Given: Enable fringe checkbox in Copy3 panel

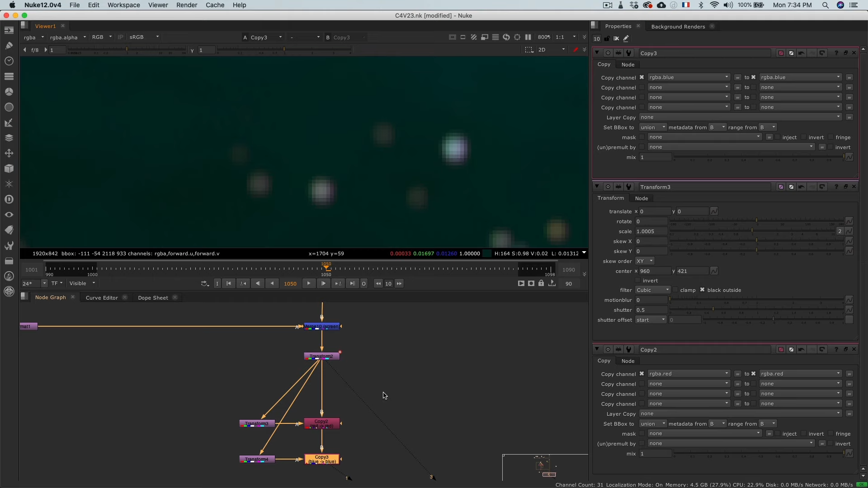Looking at the screenshot, I should [831, 137].
